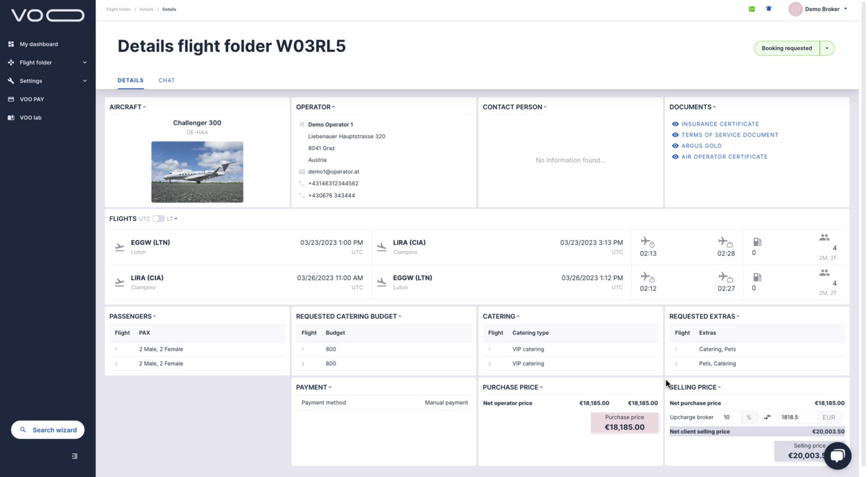Click the notification bell icon
The height and width of the screenshot is (477, 868).
769,9
